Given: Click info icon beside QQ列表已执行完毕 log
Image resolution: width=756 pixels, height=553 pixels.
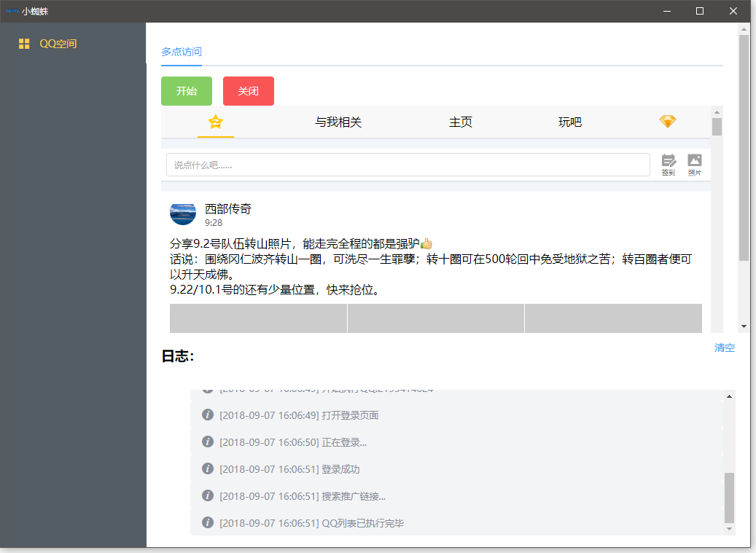Looking at the screenshot, I should (x=208, y=522).
